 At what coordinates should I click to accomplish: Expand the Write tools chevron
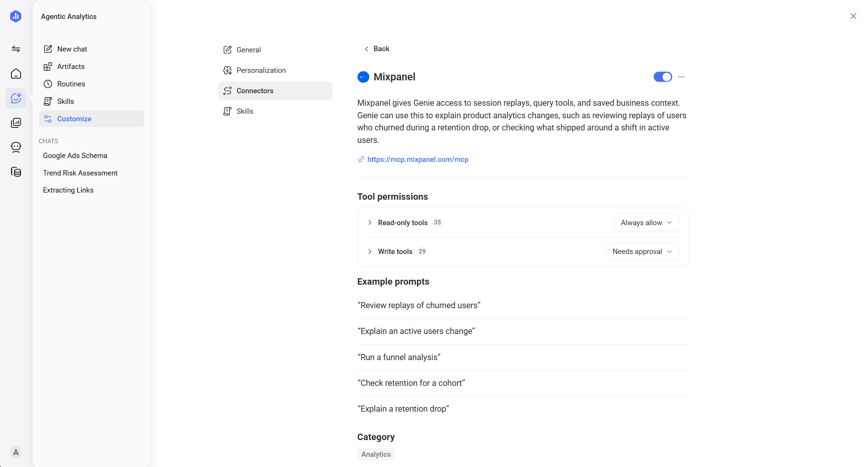tap(370, 251)
